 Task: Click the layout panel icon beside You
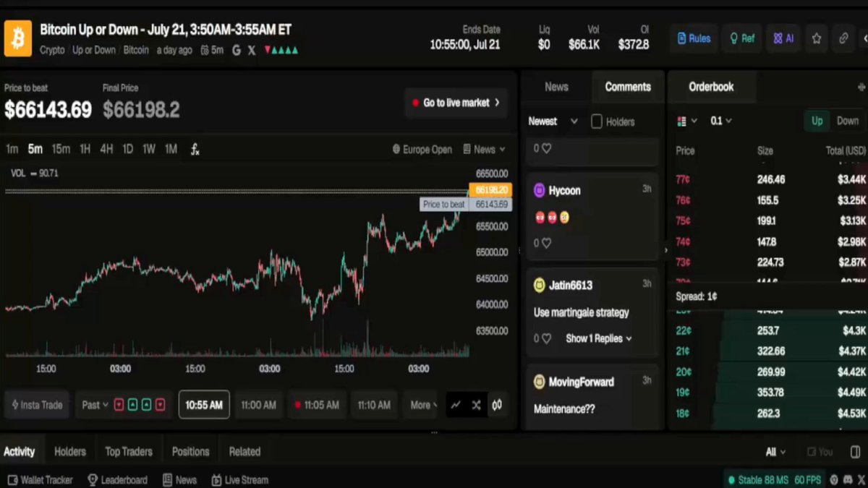click(856, 452)
